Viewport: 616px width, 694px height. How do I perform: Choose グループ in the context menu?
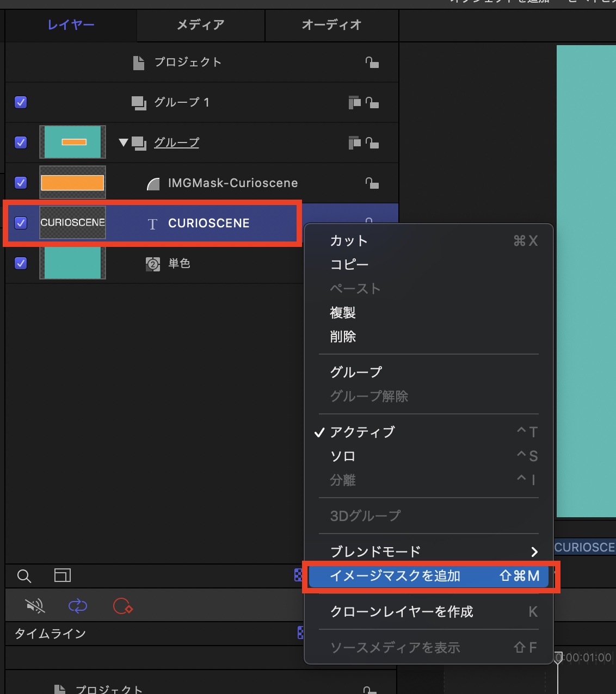[428, 372]
